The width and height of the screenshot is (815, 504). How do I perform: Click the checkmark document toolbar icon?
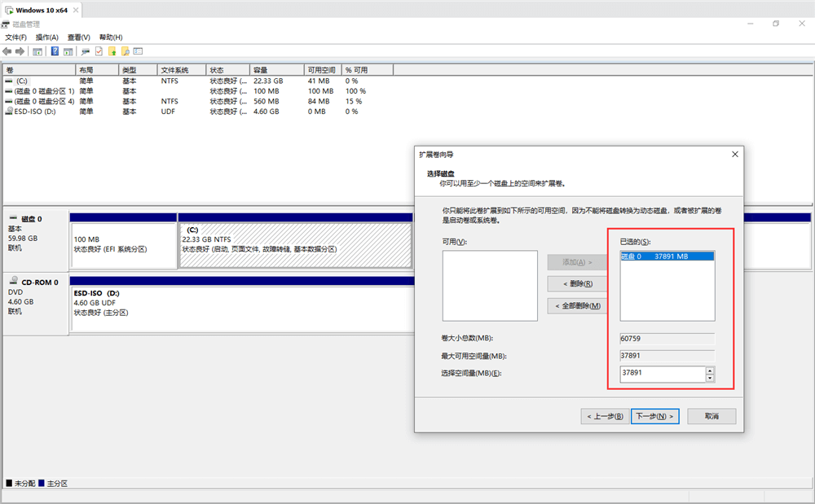99,51
